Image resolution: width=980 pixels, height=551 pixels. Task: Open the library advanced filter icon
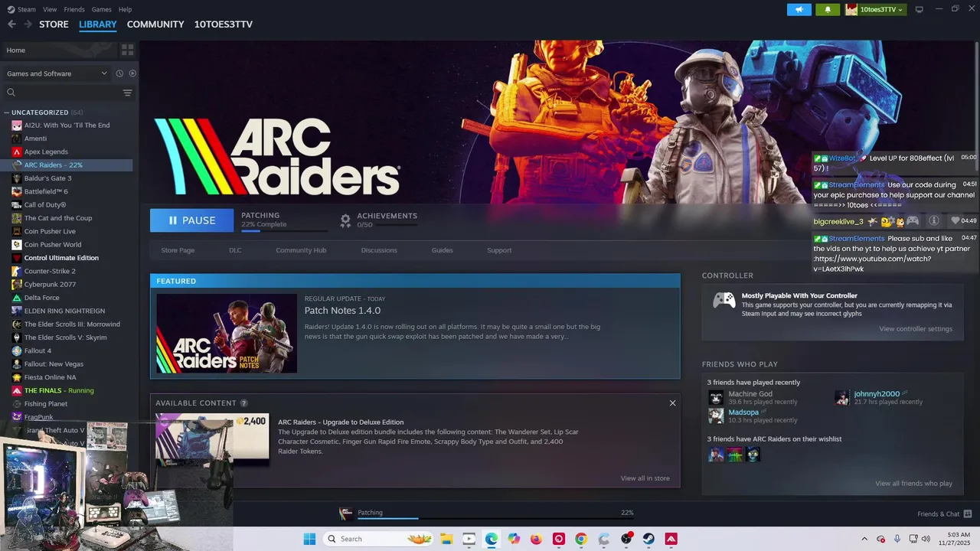tap(127, 93)
